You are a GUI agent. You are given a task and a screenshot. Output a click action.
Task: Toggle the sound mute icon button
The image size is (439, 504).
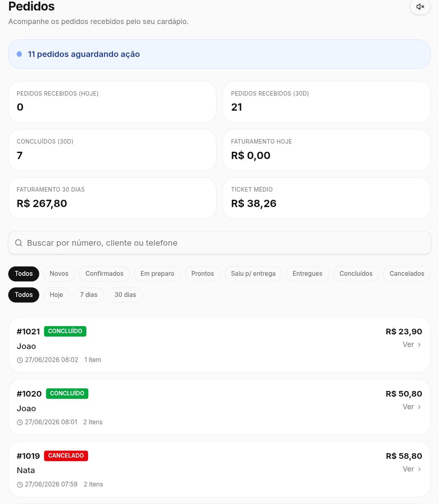(x=420, y=7)
